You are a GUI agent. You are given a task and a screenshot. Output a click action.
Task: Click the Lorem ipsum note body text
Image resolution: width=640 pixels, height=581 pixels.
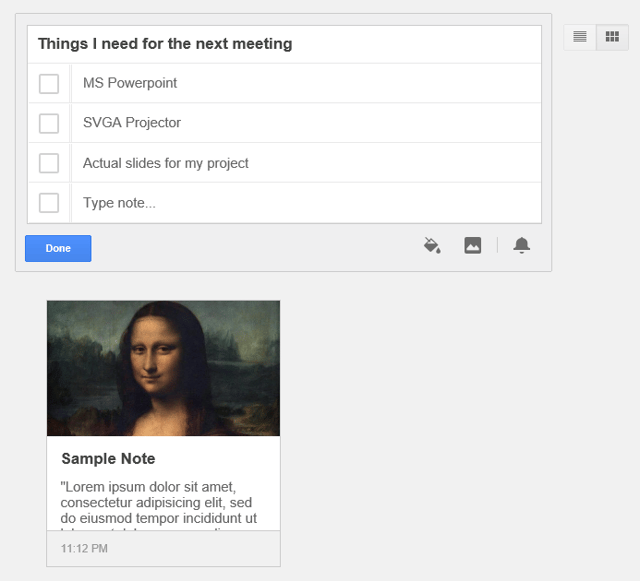click(159, 506)
